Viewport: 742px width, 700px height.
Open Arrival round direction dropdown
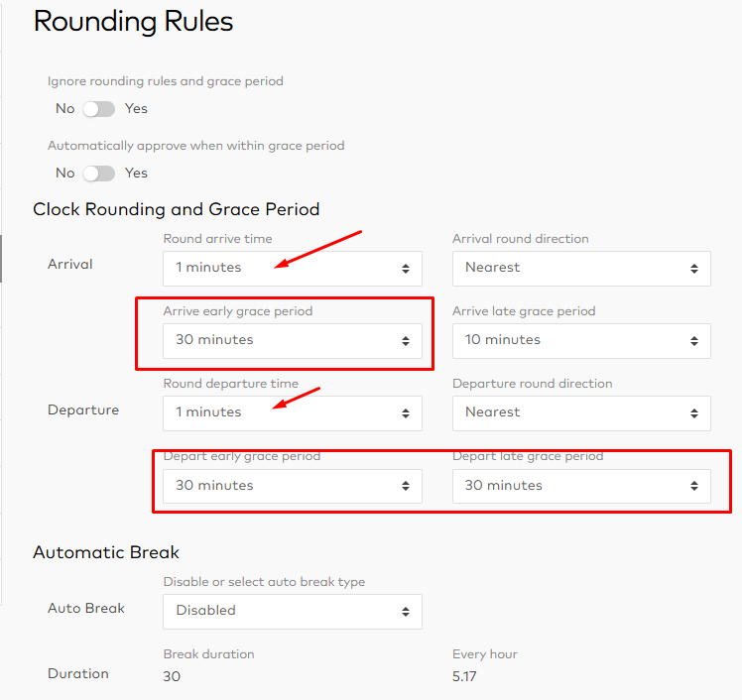pos(581,268)
